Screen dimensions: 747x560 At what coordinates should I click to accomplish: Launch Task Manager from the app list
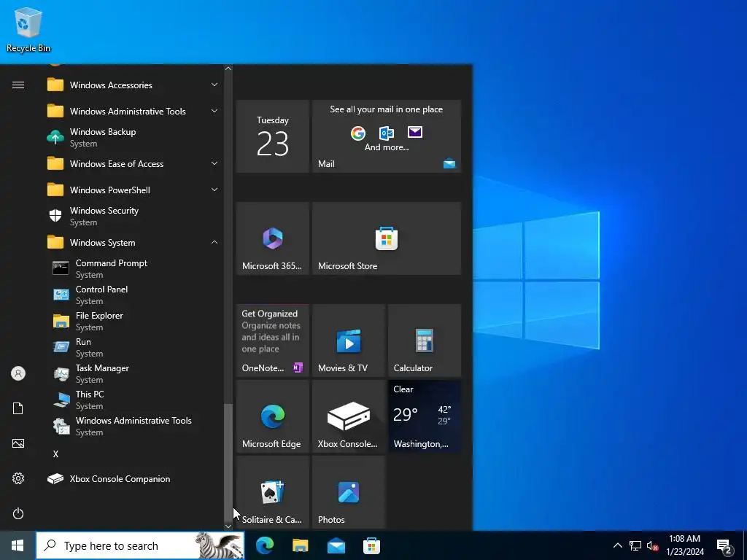tap(133, 373)
